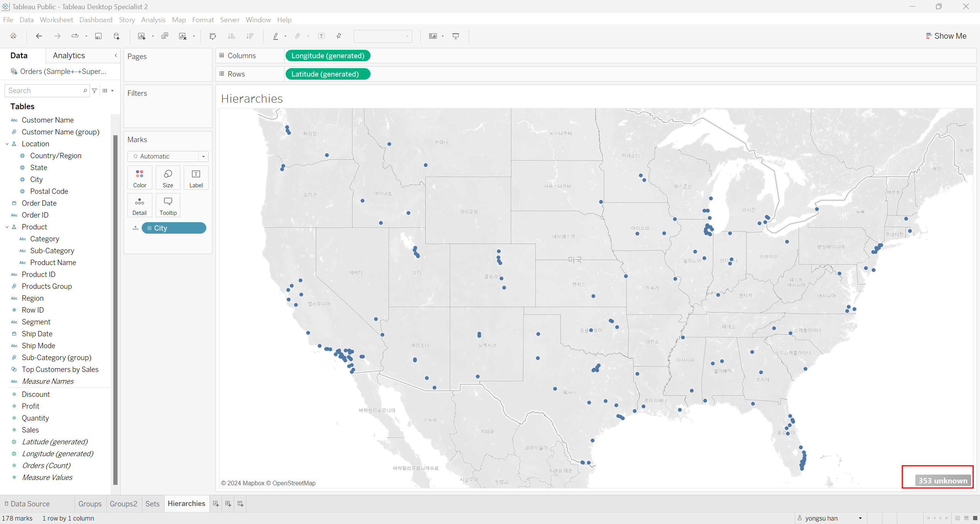Click the Duplicate sheet toolbar icon
This screenshot has width=980, height=524.
point(165,36)
